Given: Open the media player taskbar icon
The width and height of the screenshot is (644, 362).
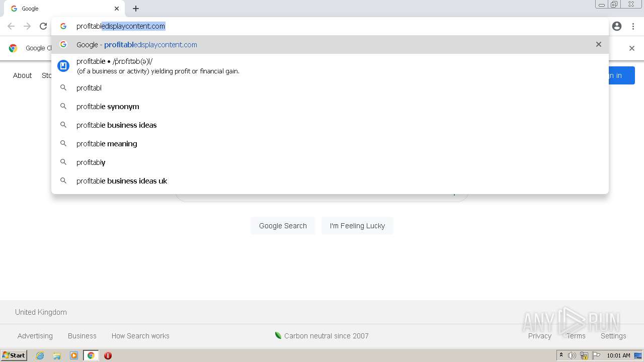Looking at the screenshot, I should (74, 355).
